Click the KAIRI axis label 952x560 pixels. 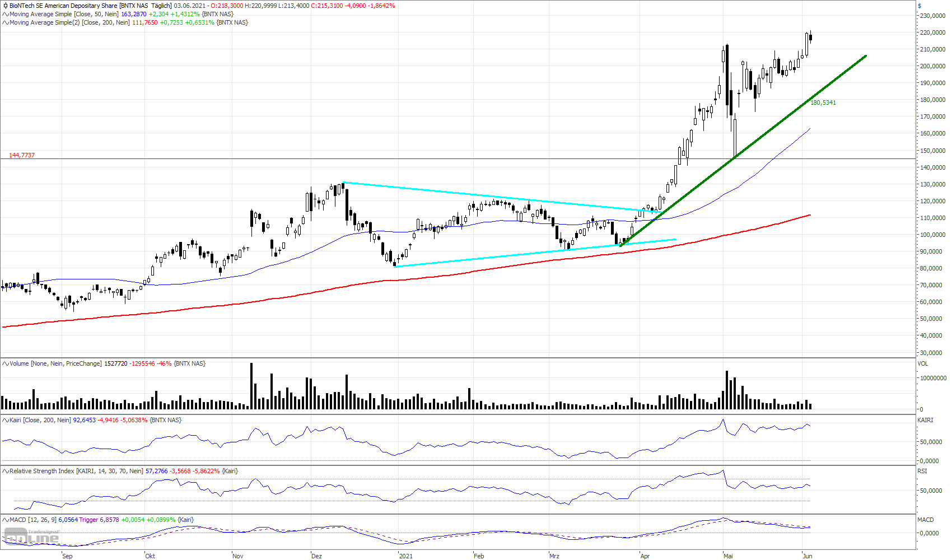926,420
